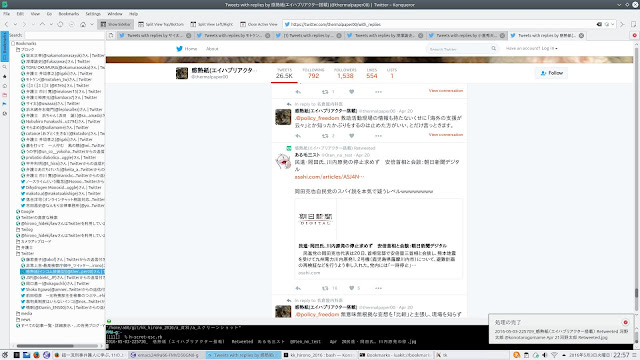This screenshot has height=360, width=640.
Task: Select the Tweets 26.5K tab
Action: 284,73
